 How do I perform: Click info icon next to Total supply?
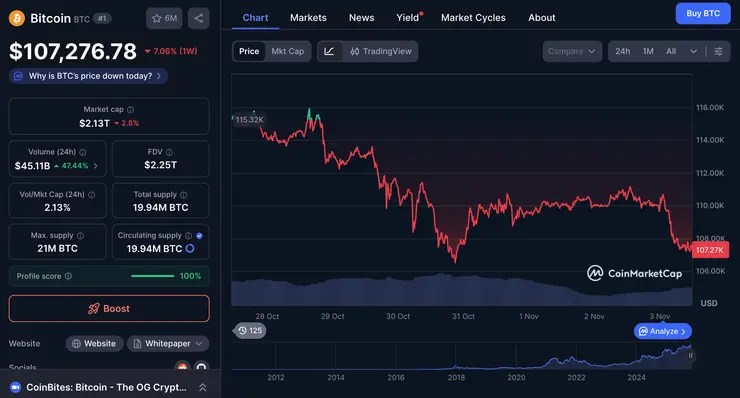[184, 195]
